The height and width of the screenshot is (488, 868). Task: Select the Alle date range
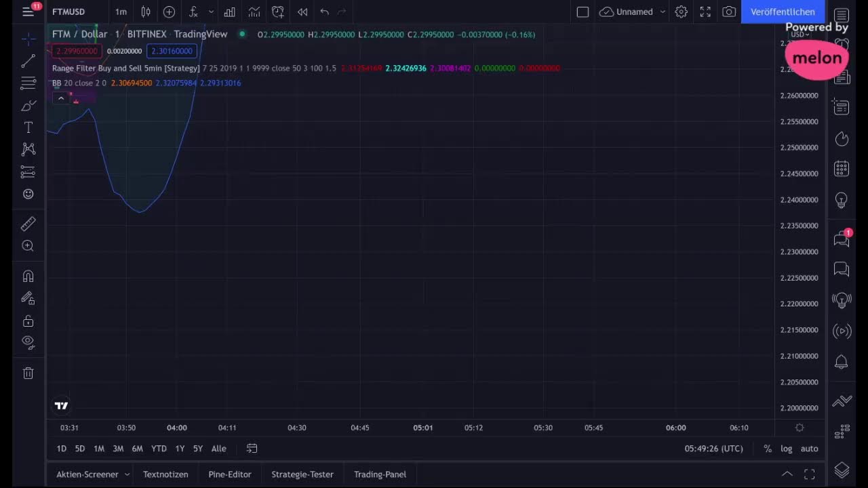pyautogui.click(x=219, y=449)
